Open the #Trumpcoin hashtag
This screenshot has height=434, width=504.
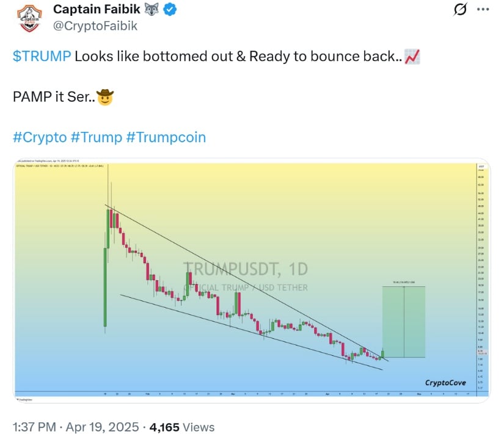[x=166, y=137]
